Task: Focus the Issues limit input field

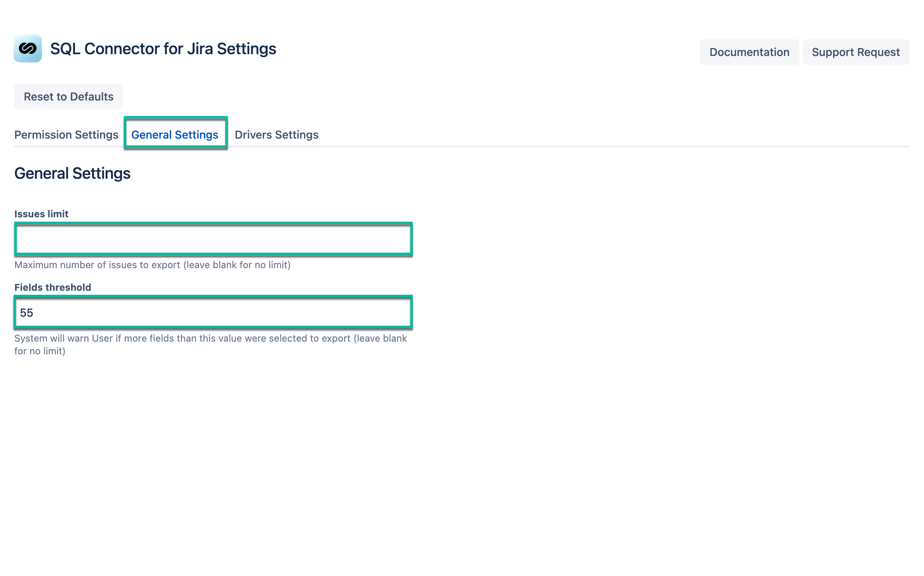Action: (x=214, y=239)
